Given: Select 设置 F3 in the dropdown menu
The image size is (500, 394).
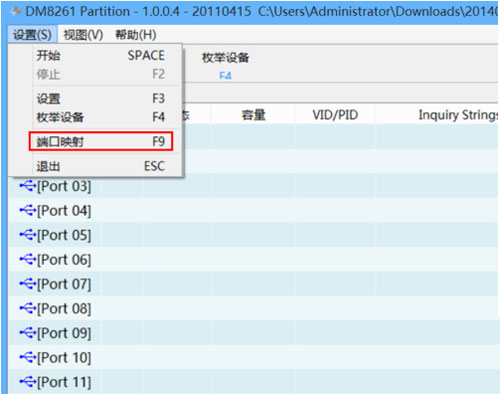Looking at the screenshot, I should coord(101,98).
